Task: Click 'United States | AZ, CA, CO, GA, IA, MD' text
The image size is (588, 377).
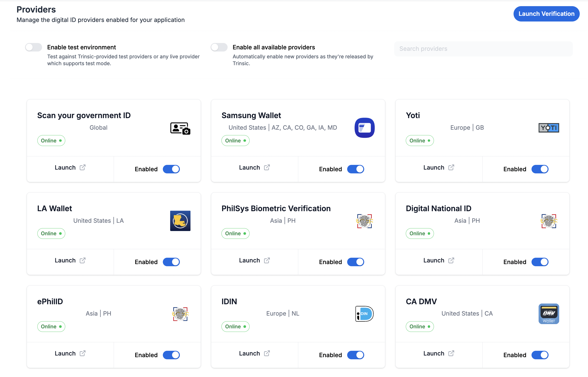Action: click(x=283, y=128)
